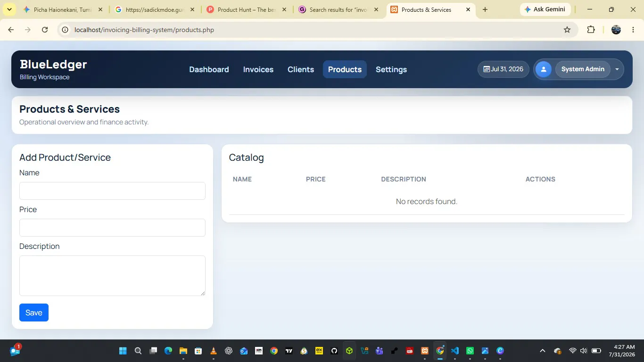Switch to Visual Studio Code in taskbar
Screen dimensions: 644x362
455,351
